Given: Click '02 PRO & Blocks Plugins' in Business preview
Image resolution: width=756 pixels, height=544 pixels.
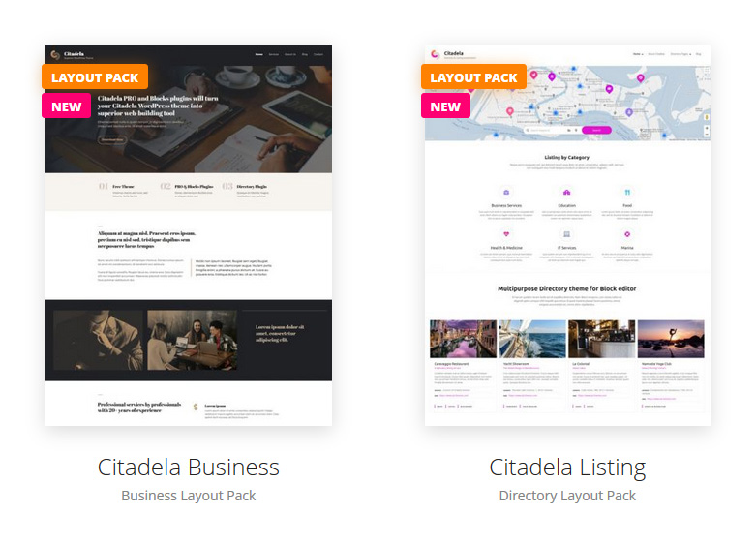Looking at the screenshot, I should [187, 186].
